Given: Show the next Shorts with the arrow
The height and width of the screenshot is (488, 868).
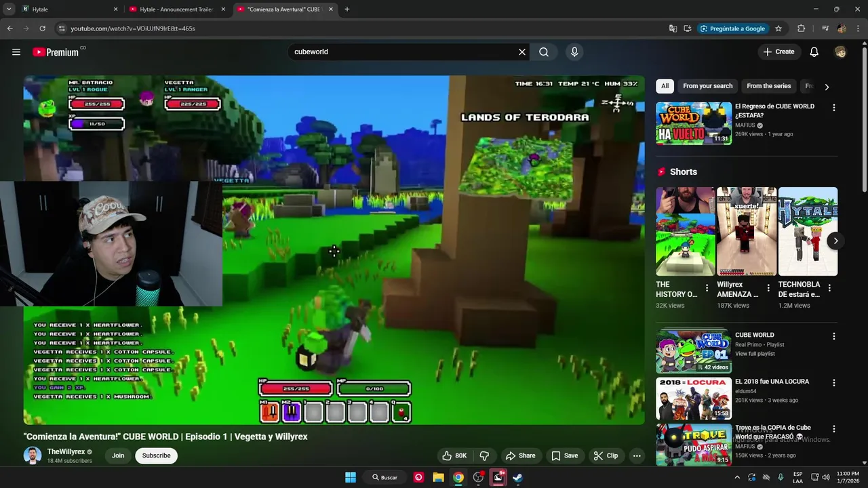Looking at the screenshot, I should click(835, 241).
